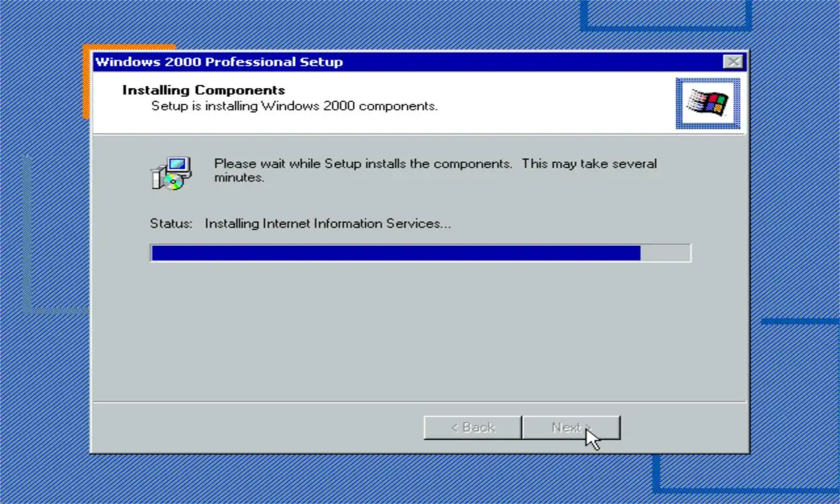This screenshot has height=504, width=840.
Task: Click the blue bracket shape at top right of desktop
Action: point(666,16)
